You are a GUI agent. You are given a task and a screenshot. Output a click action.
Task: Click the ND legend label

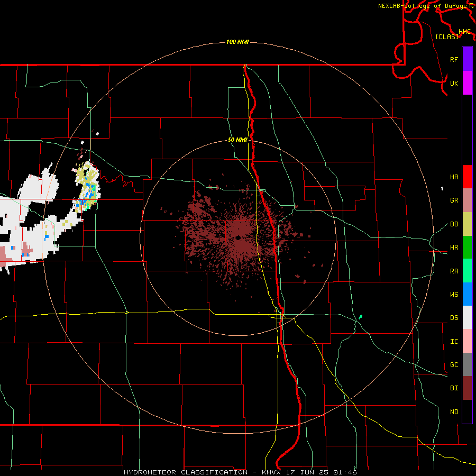point(454,412)
